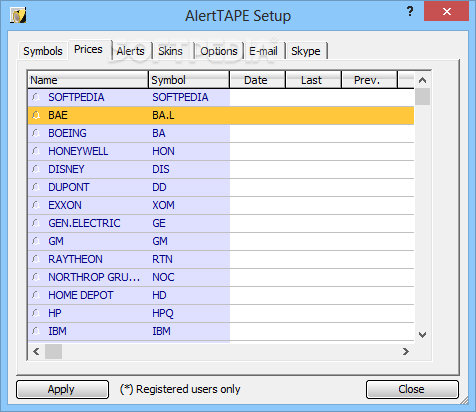Select the HONEYWELL name cell
The height and width of the screenshot is (412, 476).
tap(88, 151)
